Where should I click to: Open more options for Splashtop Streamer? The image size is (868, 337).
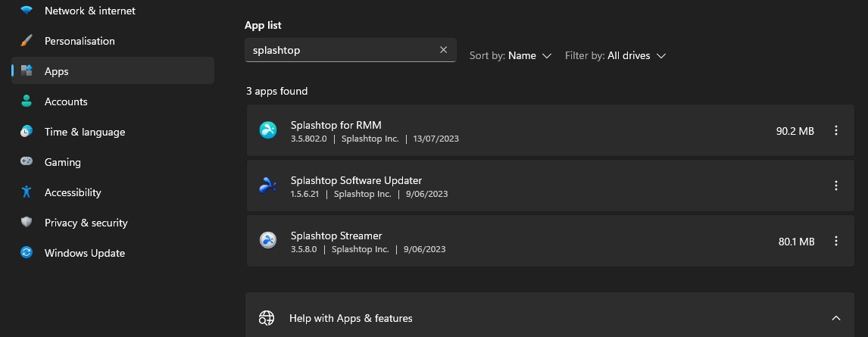(x=836, y=241)
